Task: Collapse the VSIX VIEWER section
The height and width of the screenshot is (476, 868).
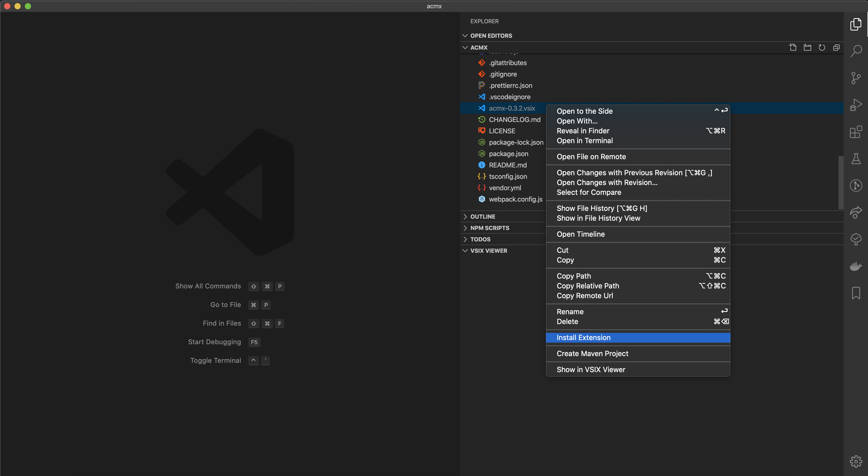Action: [503, 251]
